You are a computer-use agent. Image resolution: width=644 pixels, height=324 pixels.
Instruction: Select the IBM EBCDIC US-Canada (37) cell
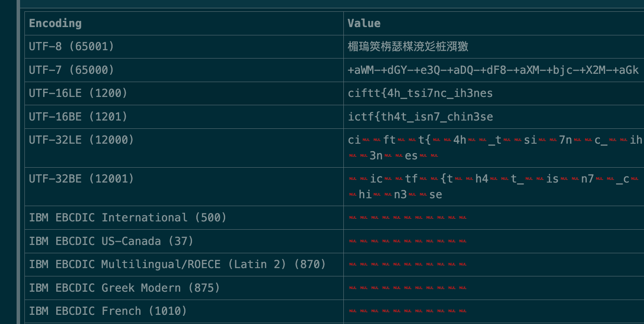coord(111,241)
